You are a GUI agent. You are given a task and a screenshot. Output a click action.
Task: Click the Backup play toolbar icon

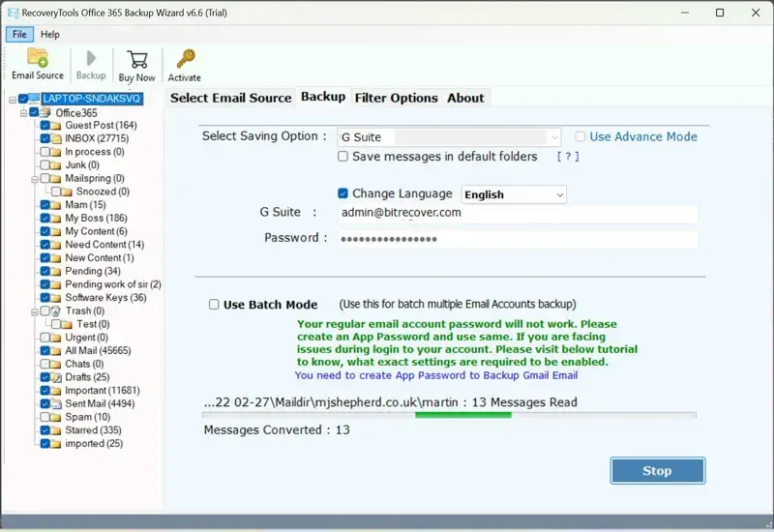91,58
